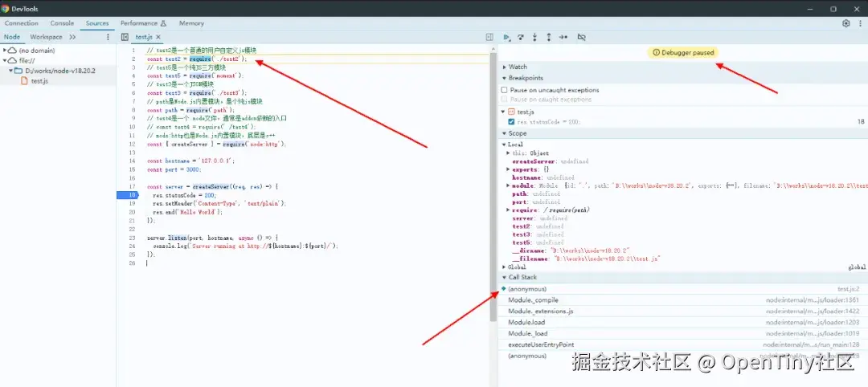Expand the exports: {} entry

coord(509,169)
